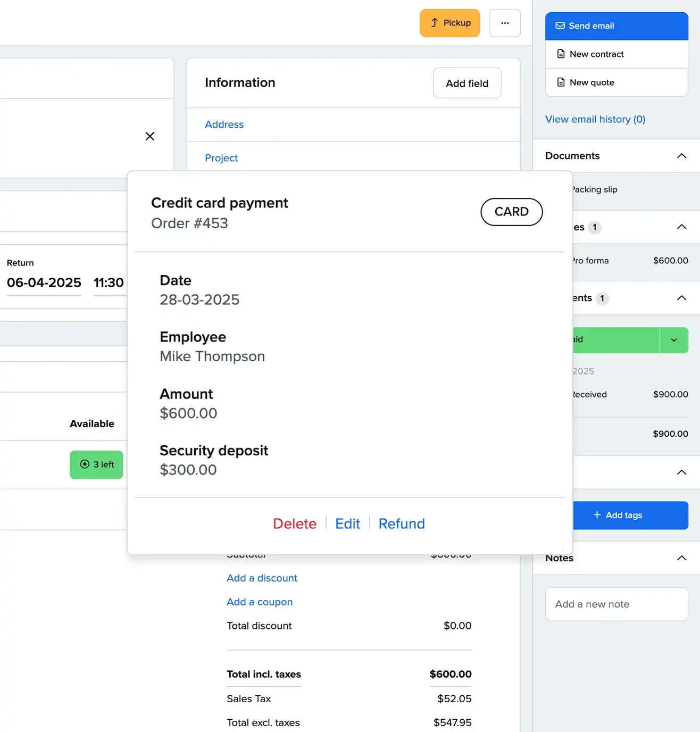700x732 pixels.
Task: Collapse the payments section chevron
Action: tap(681, 298)
